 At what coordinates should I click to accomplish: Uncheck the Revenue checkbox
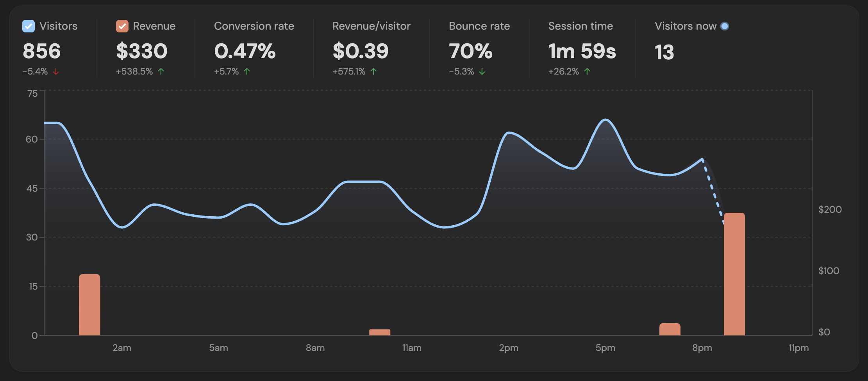tap(122, 26)
